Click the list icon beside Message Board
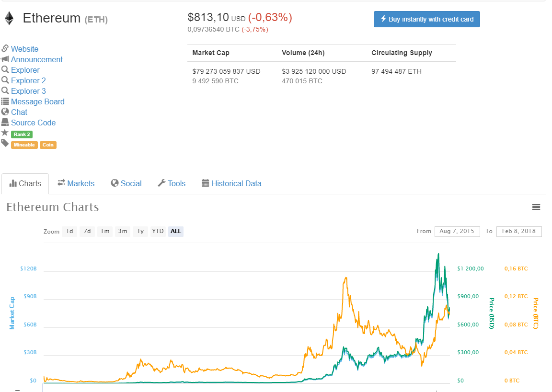The image size is (552, 392). coord(5,101)
